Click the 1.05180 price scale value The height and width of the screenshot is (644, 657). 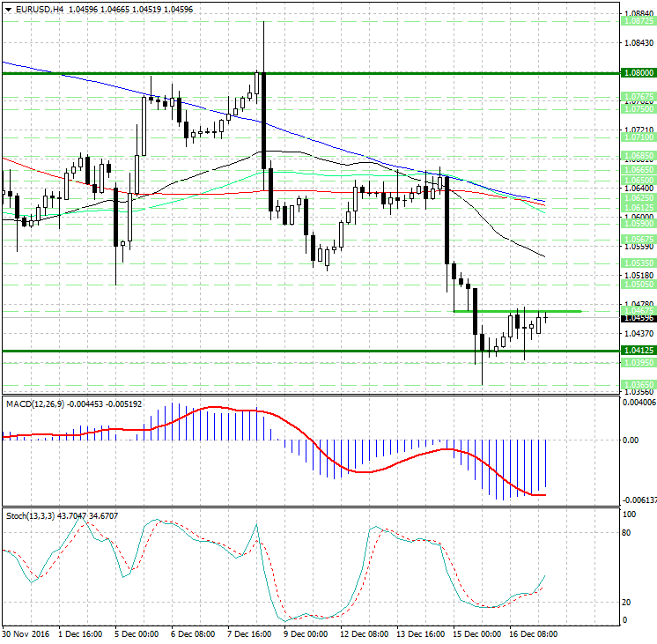pos(639,276)
